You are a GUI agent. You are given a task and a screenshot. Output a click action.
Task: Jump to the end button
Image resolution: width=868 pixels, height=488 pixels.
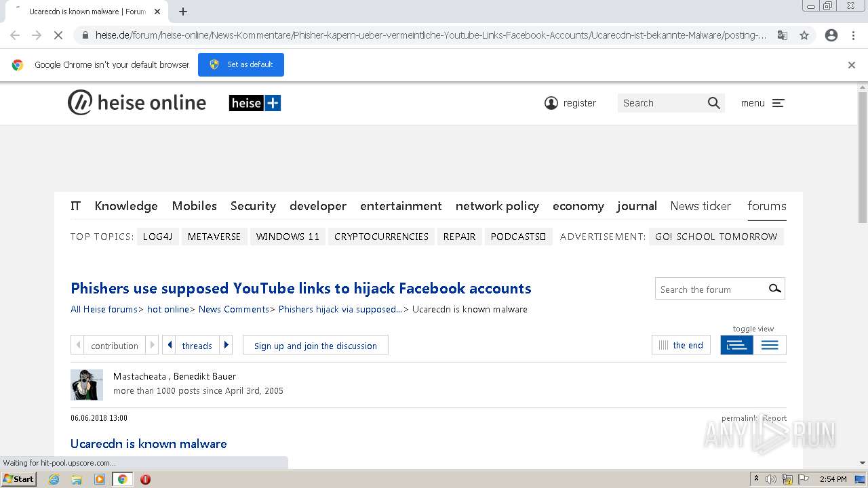pyautogui.click(x=681, y=345)
